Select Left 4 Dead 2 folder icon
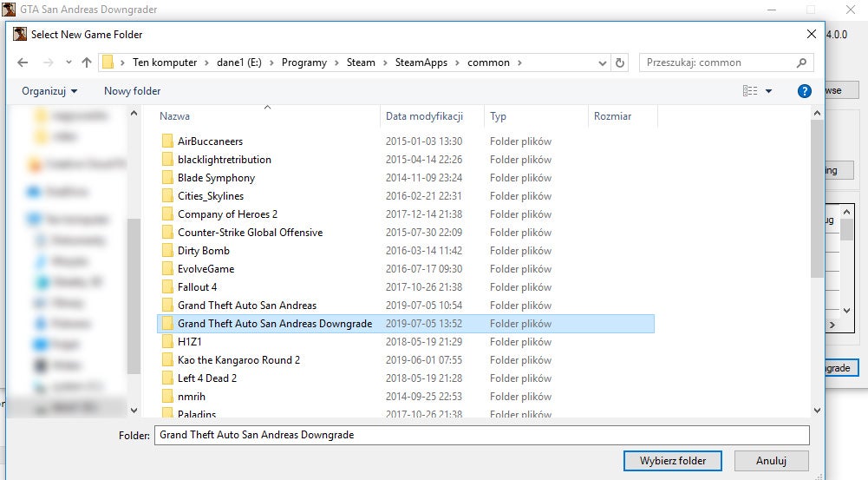The image size is (868, 480). pos(167,378)
